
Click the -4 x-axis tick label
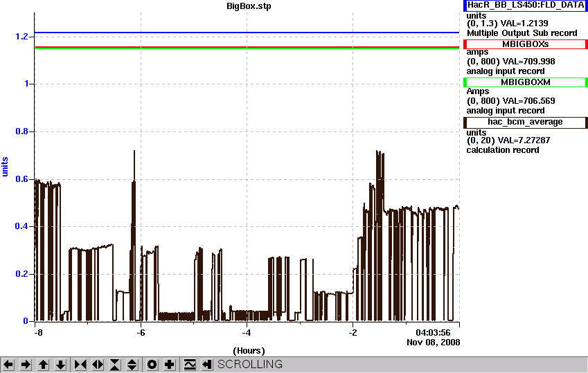click(x=246, y=333)
